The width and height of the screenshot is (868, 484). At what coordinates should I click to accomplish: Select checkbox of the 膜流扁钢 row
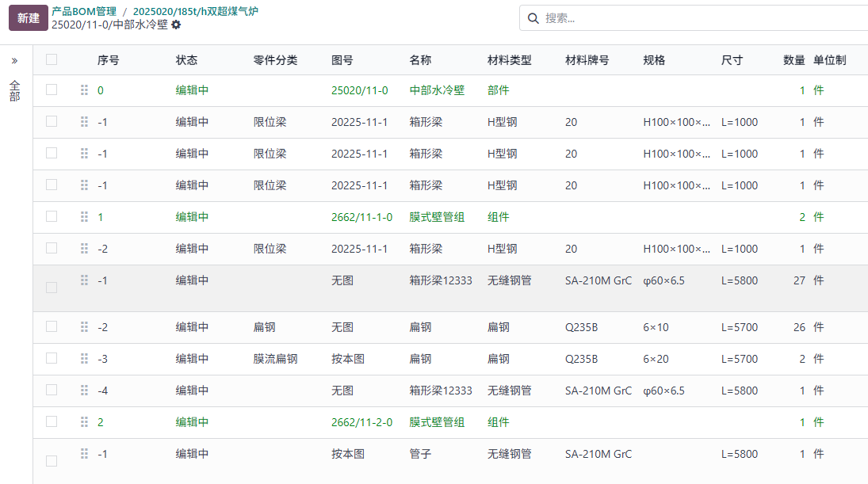(52, 358)
